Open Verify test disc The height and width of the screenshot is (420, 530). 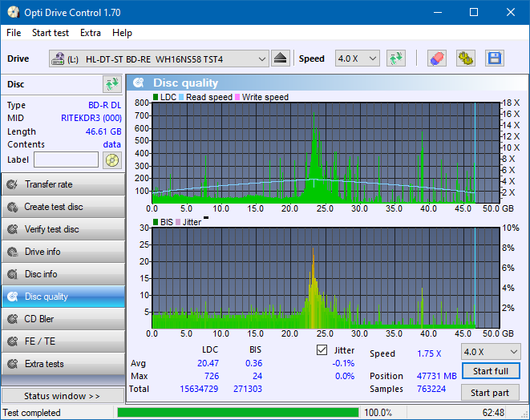pyautogui.click(x=63, y=229)
